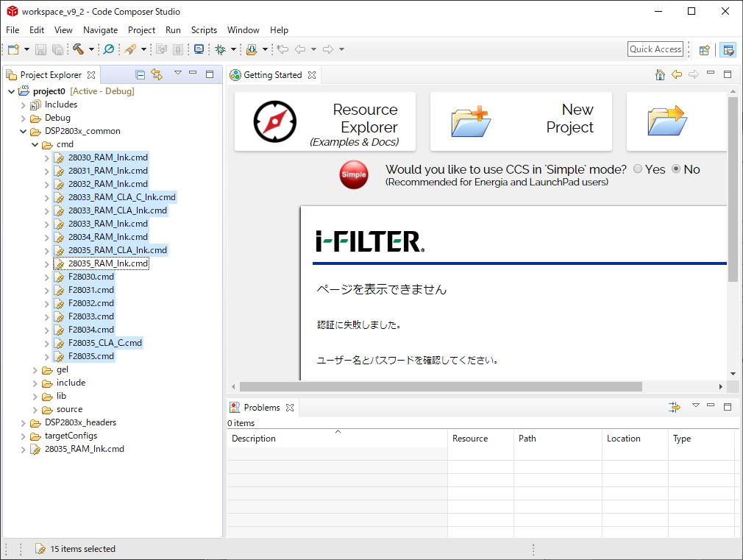This screenshot has height=560, width=743.
Task: Click the Quick Access search field
Action: (655, 49)
